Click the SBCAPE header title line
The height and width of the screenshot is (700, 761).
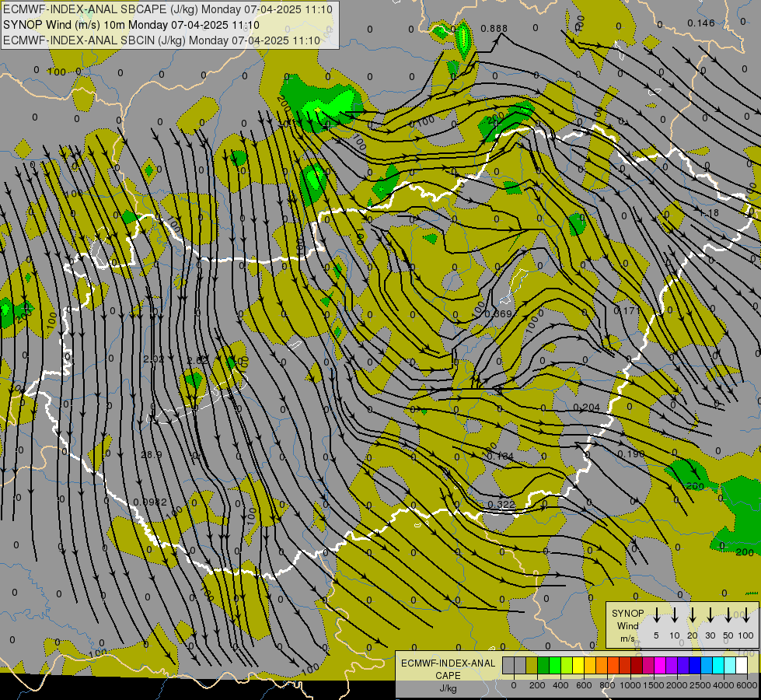(x=168, y=9)
